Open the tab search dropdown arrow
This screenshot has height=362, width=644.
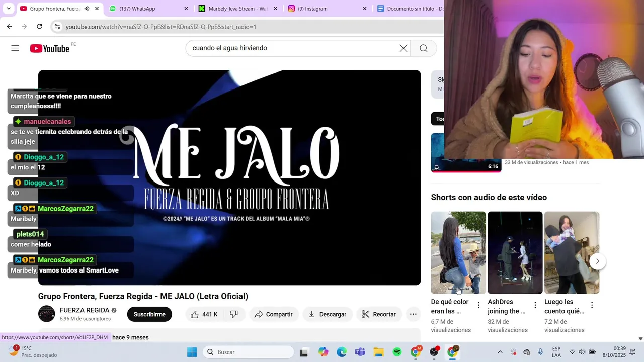point(9,9)
